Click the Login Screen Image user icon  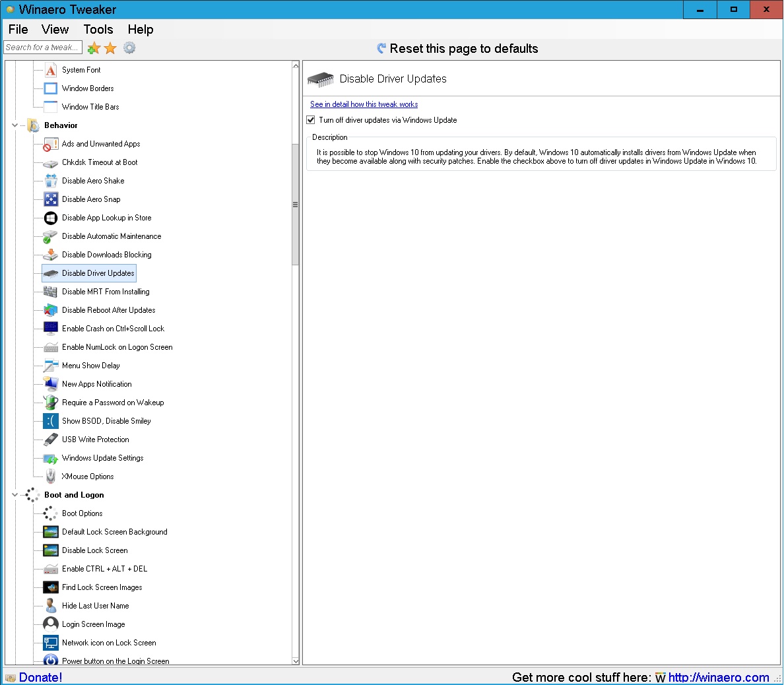point(51,624)
